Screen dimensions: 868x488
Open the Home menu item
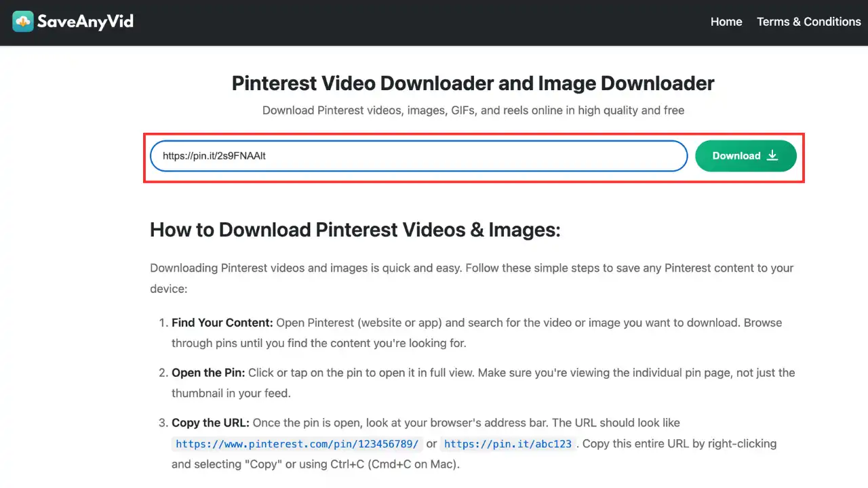click(x=726, y=22)
